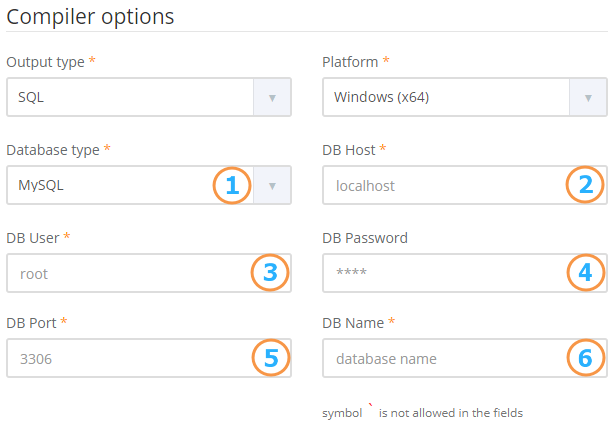The image size is (616, 432).
Task: Click the orange badge numbered 6
Action: (585, 357)
